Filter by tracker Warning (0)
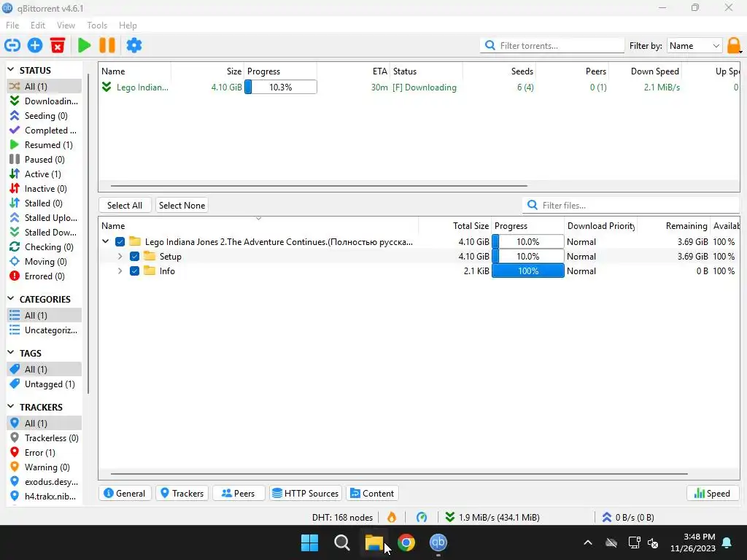This screenshot has width=747, height=560. click(x=44, y=467)
